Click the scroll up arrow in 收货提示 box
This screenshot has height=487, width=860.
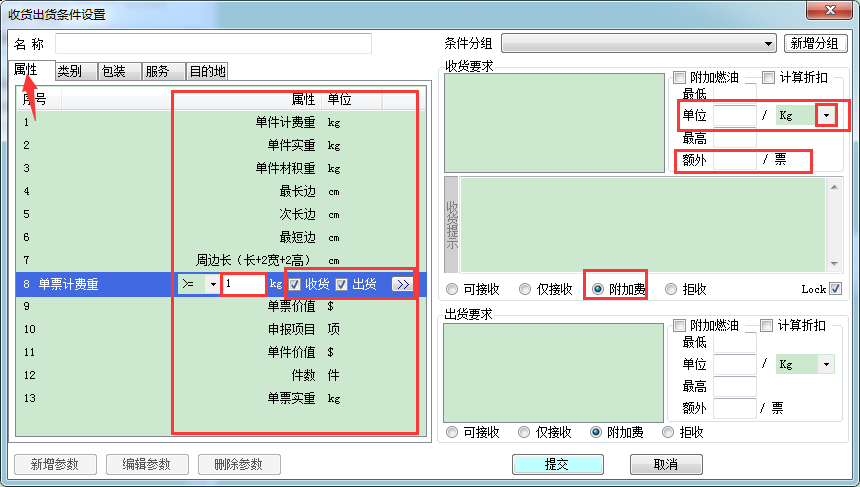pos(833,186)
